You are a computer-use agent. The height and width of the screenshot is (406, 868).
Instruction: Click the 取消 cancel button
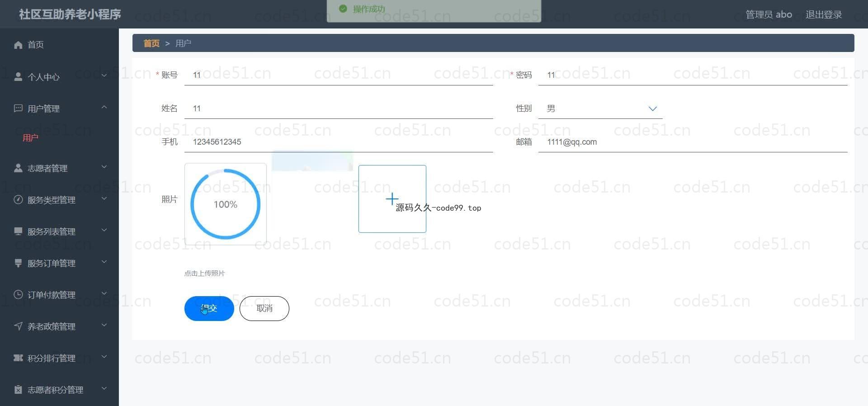pyautogui.click(x=264, y=308)
